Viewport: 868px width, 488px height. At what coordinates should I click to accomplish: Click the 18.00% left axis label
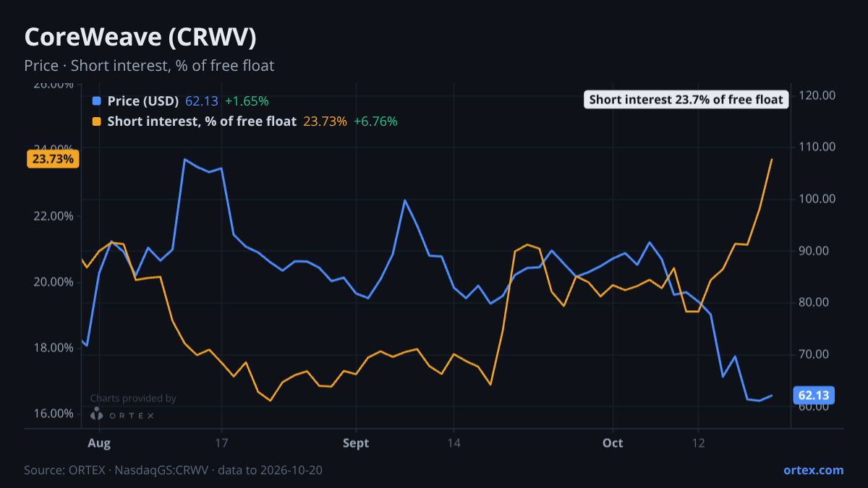coord(53,348)
